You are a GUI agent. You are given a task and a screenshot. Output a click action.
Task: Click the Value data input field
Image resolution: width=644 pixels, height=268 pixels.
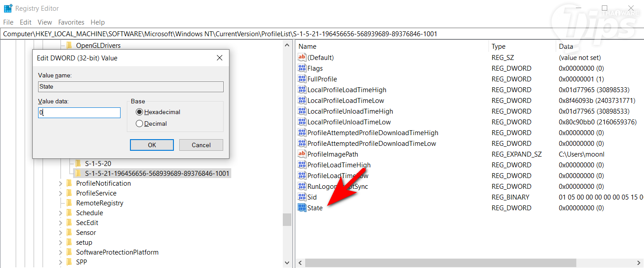point(79,113)
